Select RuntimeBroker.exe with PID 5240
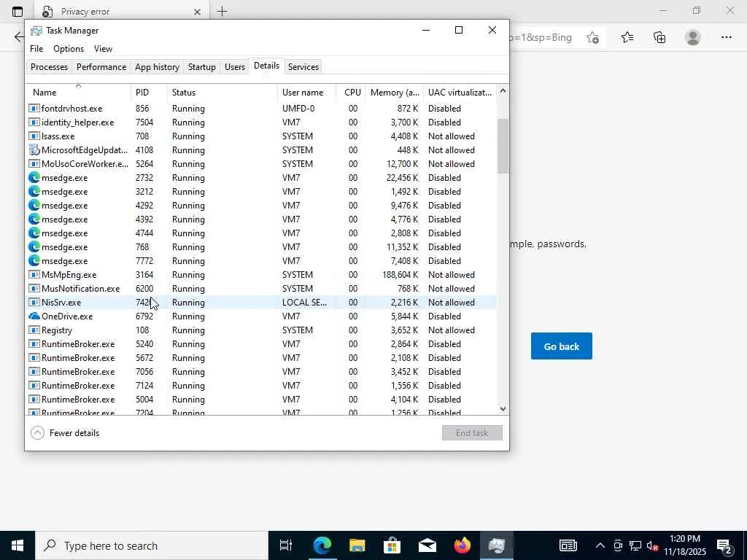 point(261,344)
